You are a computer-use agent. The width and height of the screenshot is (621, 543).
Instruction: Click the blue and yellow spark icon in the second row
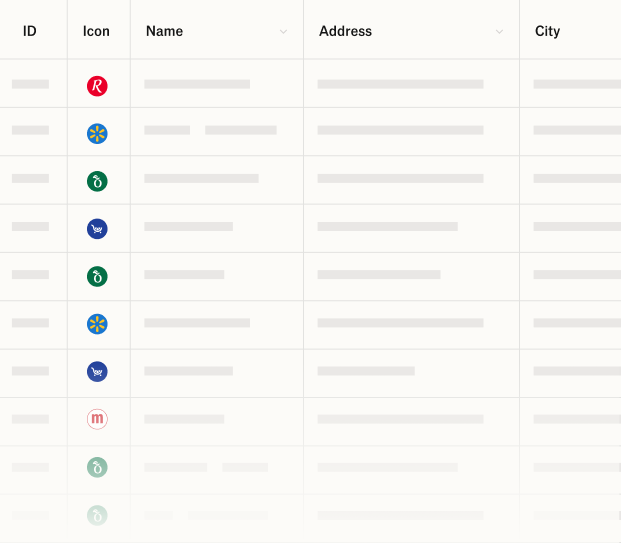tap(97, 133)
